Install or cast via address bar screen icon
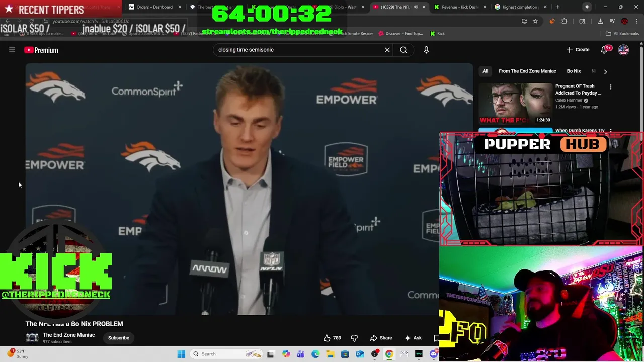Viewport: 644px width, 362px height. point(524,21)
